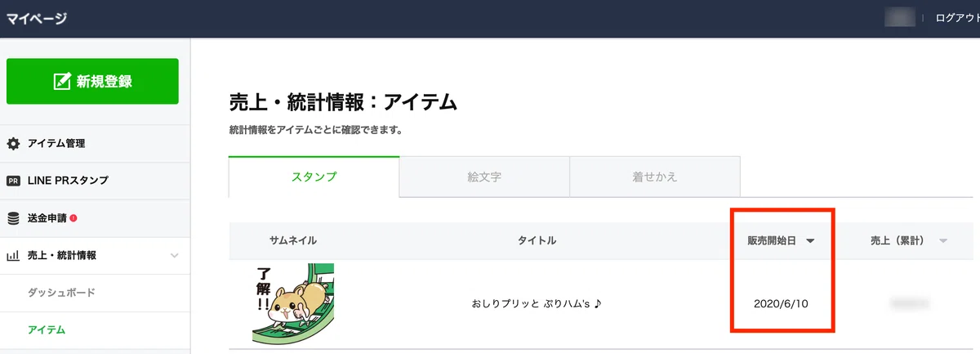
Task: Sort by 売上（累計） using its arrow
Action: (x=943, y=241)
